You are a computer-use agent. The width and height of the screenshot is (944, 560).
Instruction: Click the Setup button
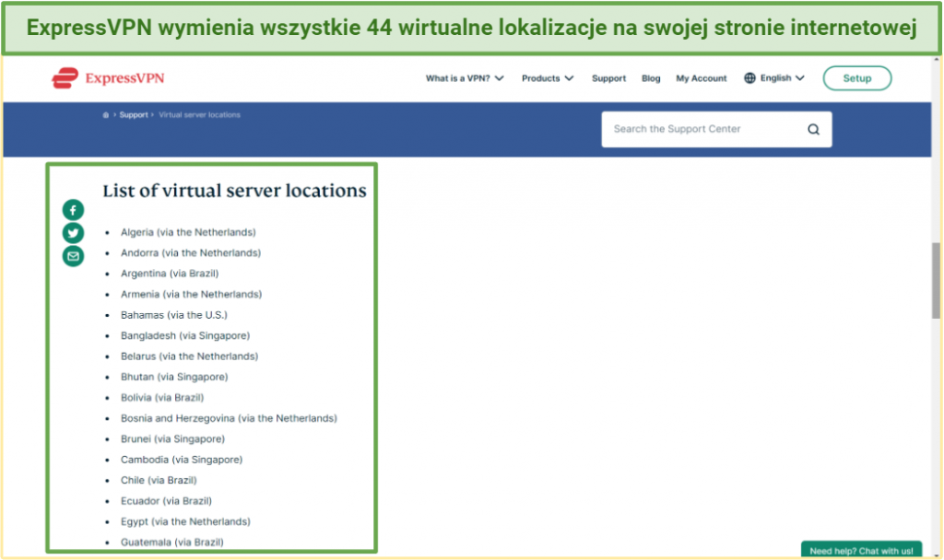[856, 78]
